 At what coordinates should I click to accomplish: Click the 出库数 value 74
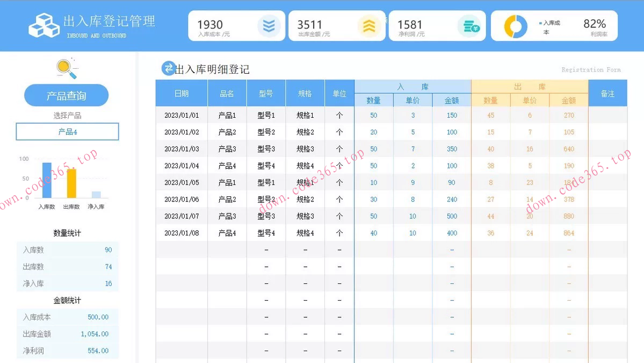(108, 266)
